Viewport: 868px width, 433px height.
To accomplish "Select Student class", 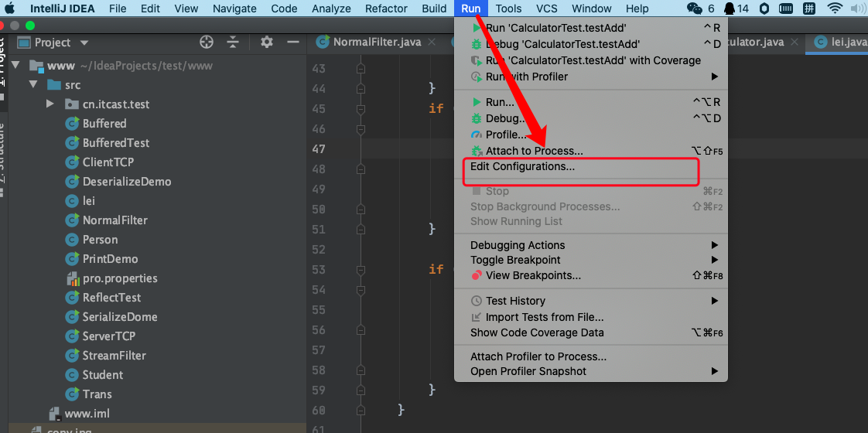I will (102, 375).
